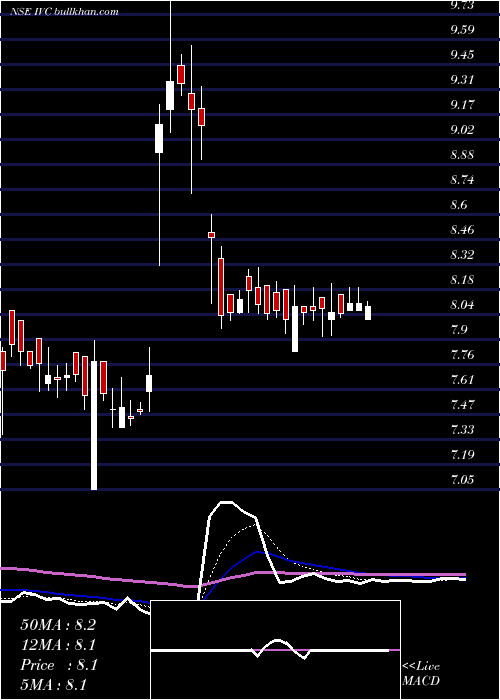
Task: Click the 8.46 price axis label
Action: pos(462,230)
